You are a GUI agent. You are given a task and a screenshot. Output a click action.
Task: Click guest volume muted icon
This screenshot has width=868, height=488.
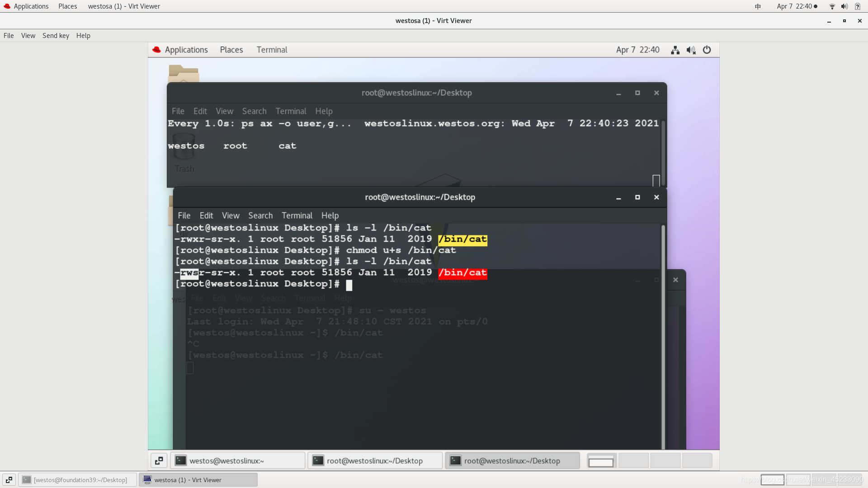pos(691,50)
